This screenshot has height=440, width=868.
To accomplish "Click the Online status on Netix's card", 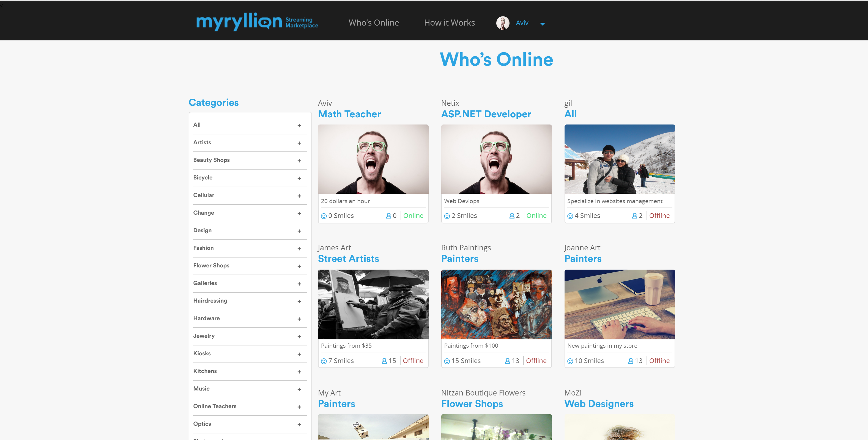I will (536, 215).
